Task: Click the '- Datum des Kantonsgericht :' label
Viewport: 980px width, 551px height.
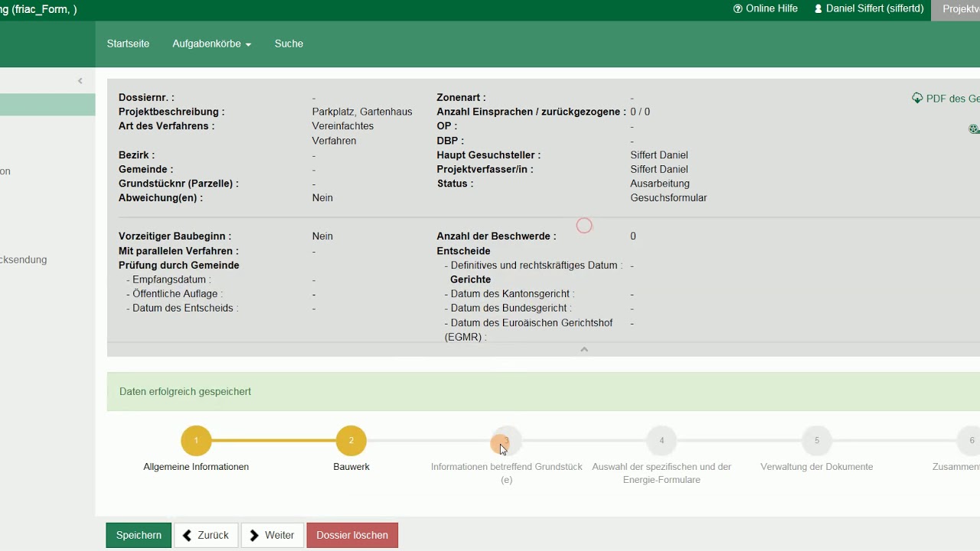Action: point(509,294)
